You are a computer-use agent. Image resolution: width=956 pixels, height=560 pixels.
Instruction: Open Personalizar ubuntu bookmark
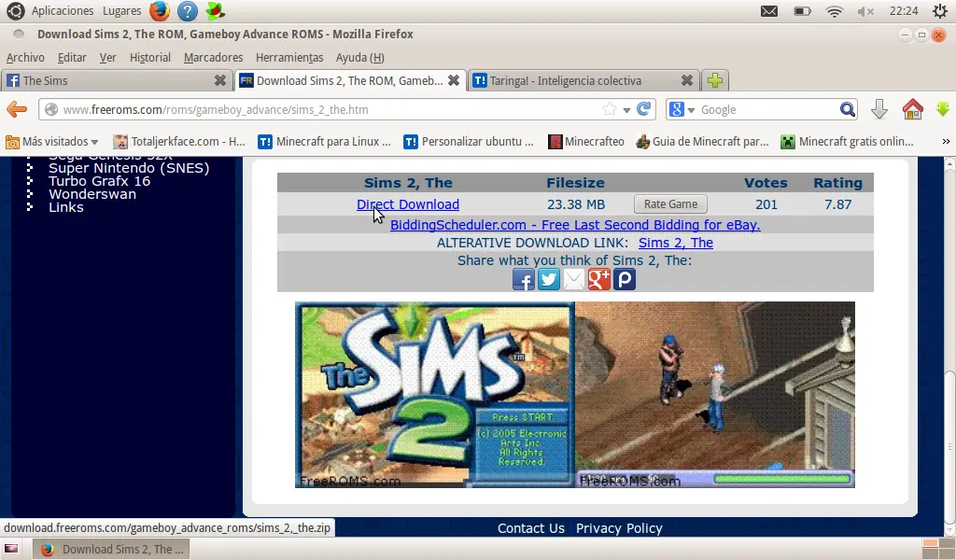pyautogui.click(x=469, y=142)
